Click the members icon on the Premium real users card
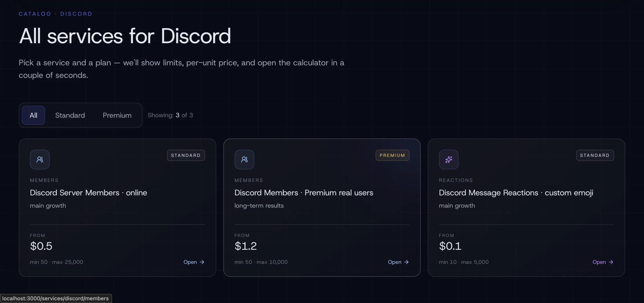Image resolution: width=644 pixels, height=303 pixels. click(244, 159)
